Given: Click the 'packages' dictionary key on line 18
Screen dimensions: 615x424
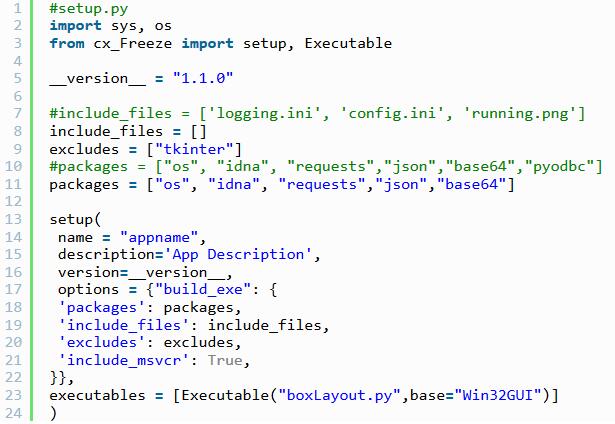Looking at the screenshot, I should coord(102,308).
